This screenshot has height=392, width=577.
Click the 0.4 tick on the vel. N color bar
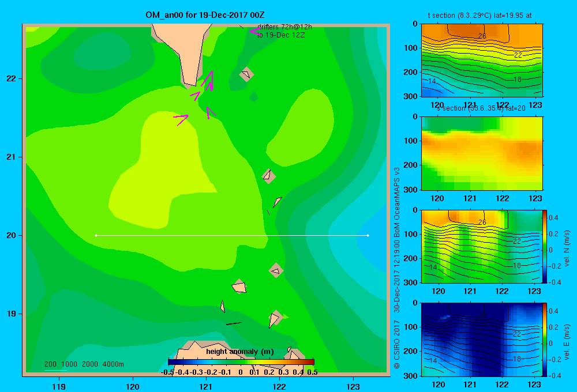(553, 218)
